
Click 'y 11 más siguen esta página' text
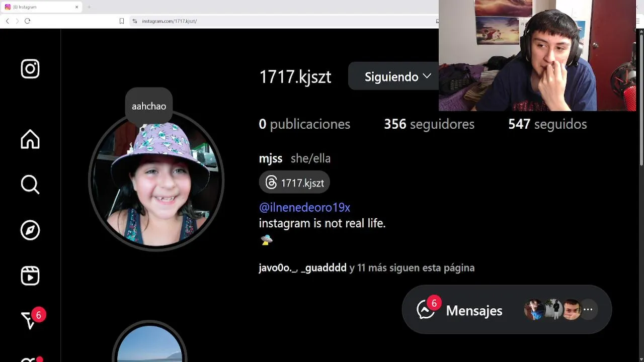click(x=412, y=268)
